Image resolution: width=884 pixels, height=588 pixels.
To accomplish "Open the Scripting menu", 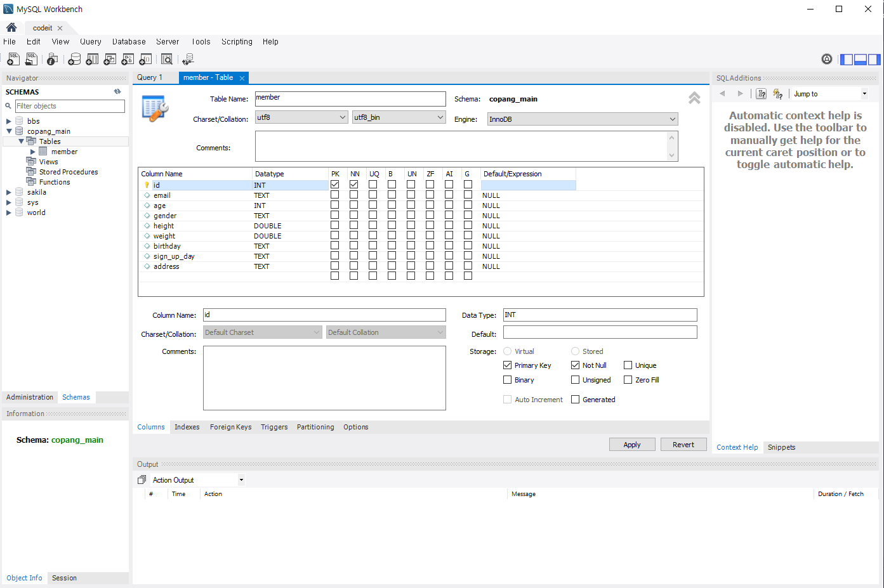I will pos(237,42).
